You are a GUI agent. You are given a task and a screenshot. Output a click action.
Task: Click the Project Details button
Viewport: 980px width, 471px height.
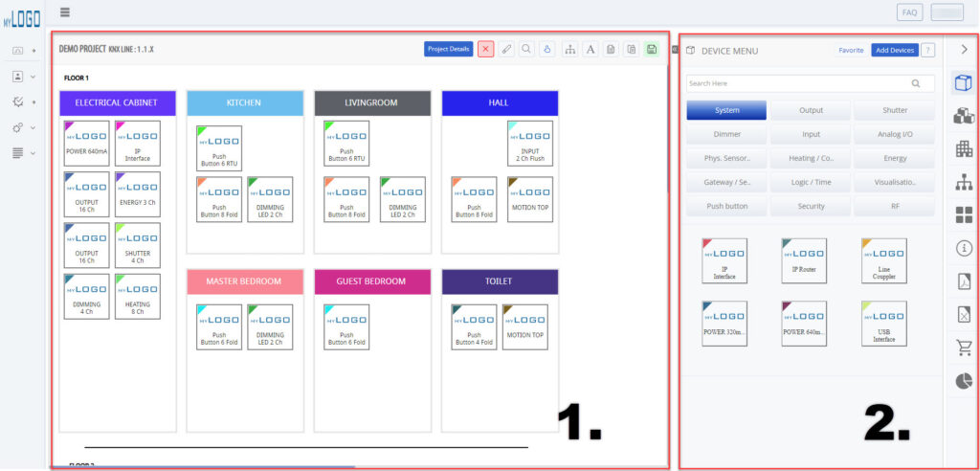[x=448, y=50]
